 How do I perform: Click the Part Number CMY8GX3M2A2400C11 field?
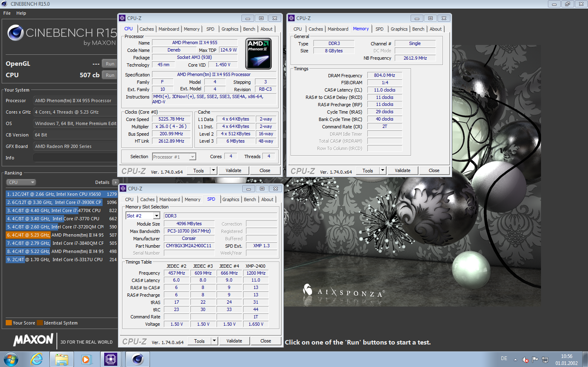(189, 246)
